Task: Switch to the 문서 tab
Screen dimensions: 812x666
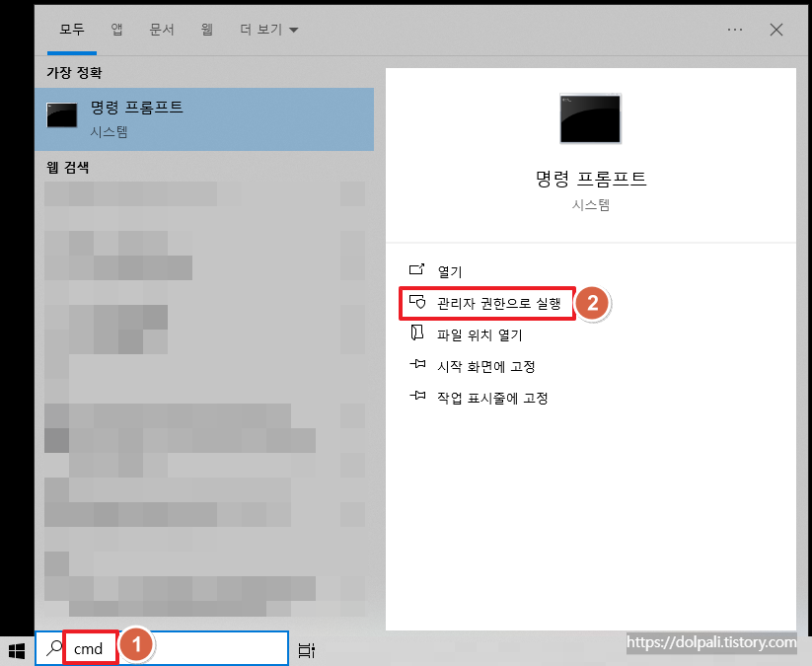Action: [x=161, y=29]
